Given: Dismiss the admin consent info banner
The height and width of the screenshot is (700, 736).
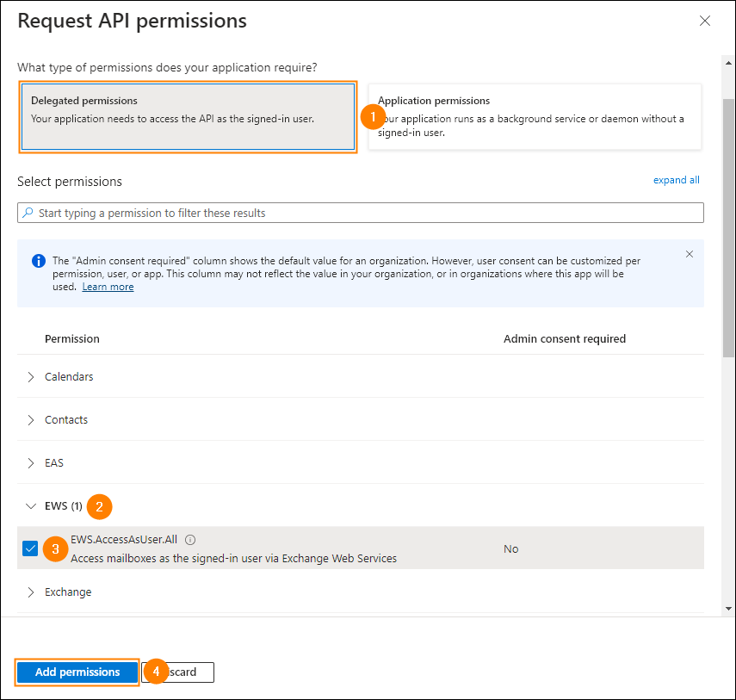Looking at the screenshot, I should tap(689, 254).
